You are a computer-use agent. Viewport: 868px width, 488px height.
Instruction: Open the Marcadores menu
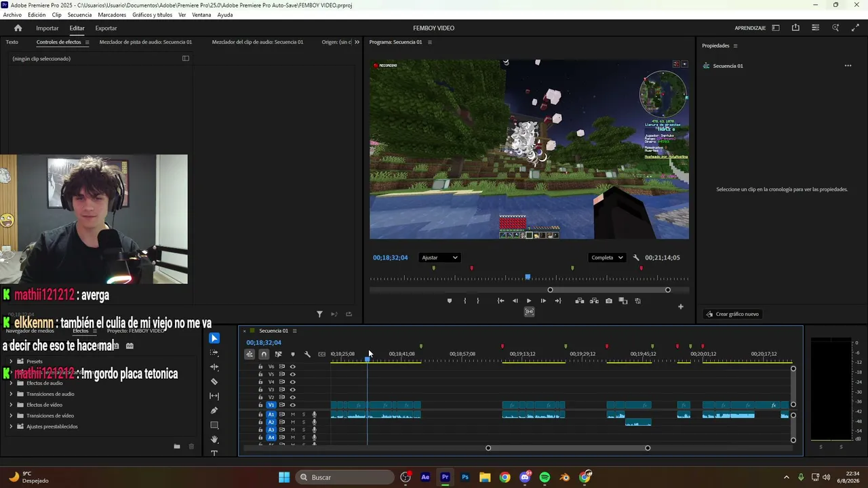[x=112, y=15]
